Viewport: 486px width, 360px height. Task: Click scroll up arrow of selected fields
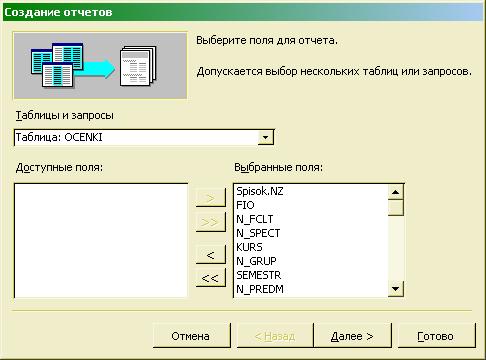pyautogui.click(x=396, y=192)
